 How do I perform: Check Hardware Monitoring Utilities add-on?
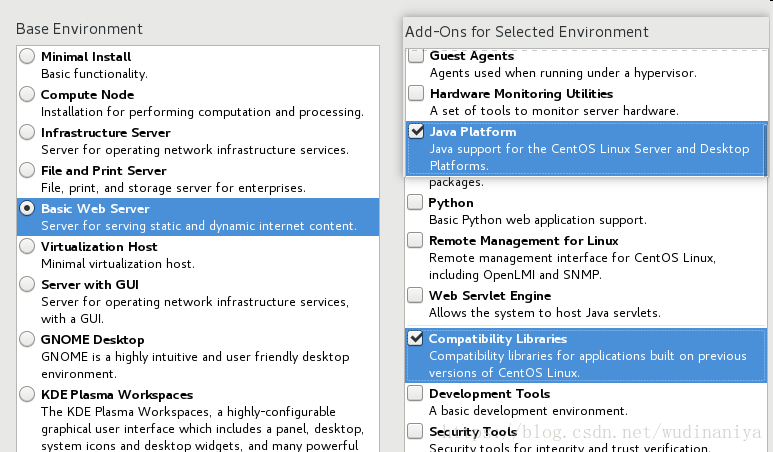coord(416,93)
